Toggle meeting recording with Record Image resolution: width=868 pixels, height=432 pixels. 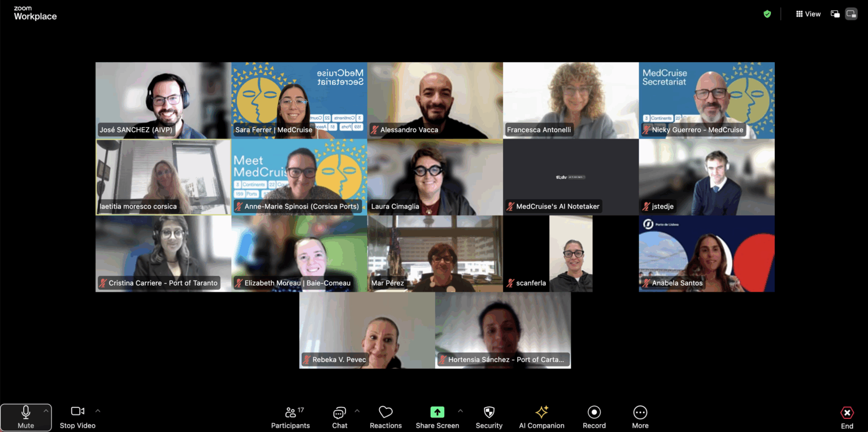[x=594, y=417]
